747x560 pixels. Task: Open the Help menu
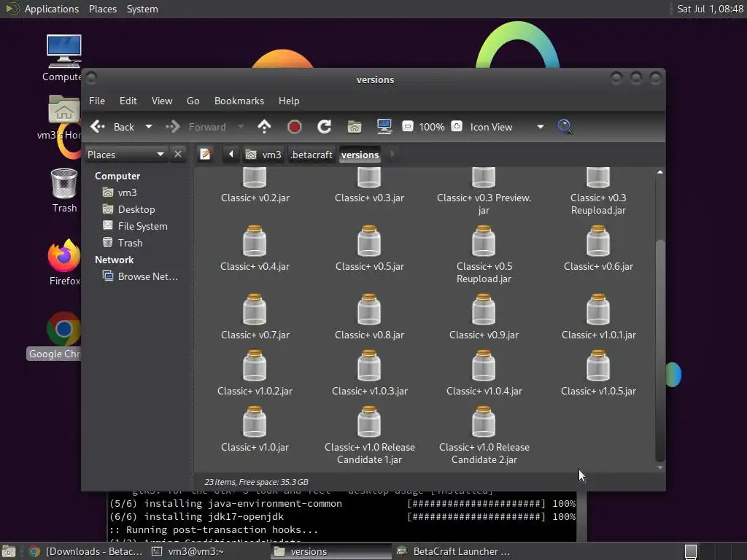point(289,101)
